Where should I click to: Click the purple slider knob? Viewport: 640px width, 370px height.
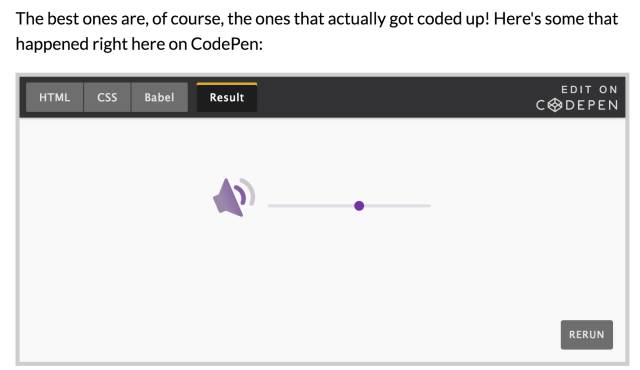(359, 206)
